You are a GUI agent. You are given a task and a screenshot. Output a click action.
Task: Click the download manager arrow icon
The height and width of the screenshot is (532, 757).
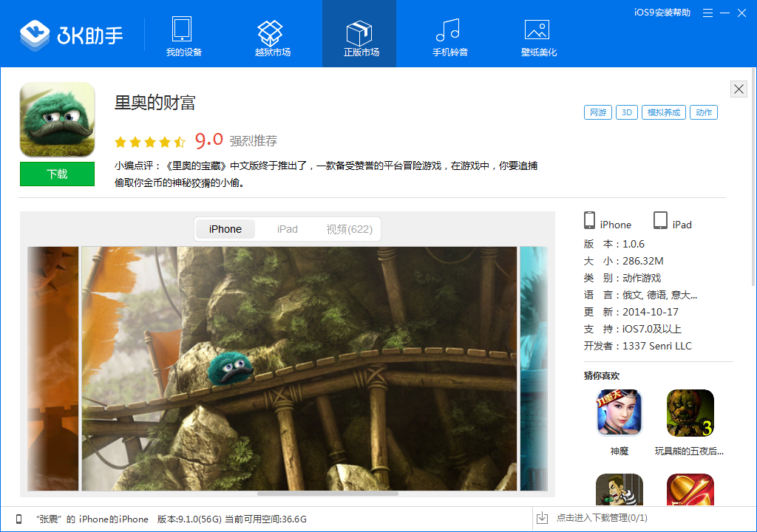542,518
